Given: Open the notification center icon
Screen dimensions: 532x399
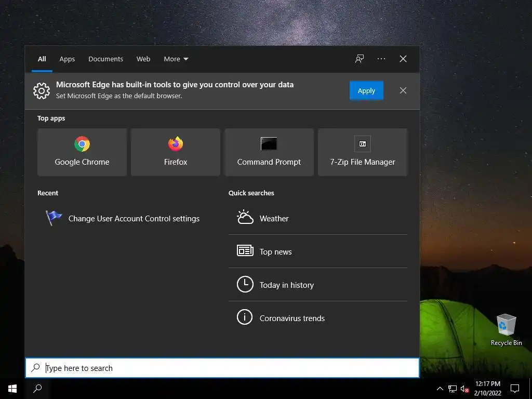Looking at the screenshot, I should point(515,389).
